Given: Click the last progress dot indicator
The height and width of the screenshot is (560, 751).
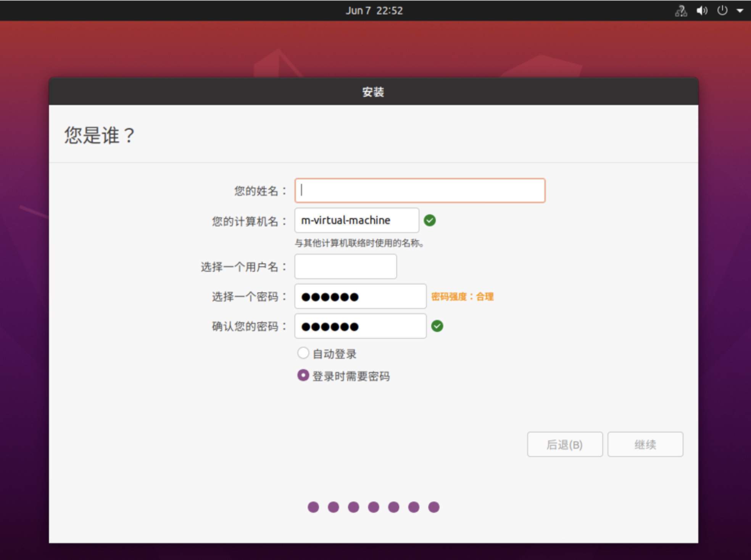Looking at the screenshot, I should pyautogui.click(x=434, y=507).
